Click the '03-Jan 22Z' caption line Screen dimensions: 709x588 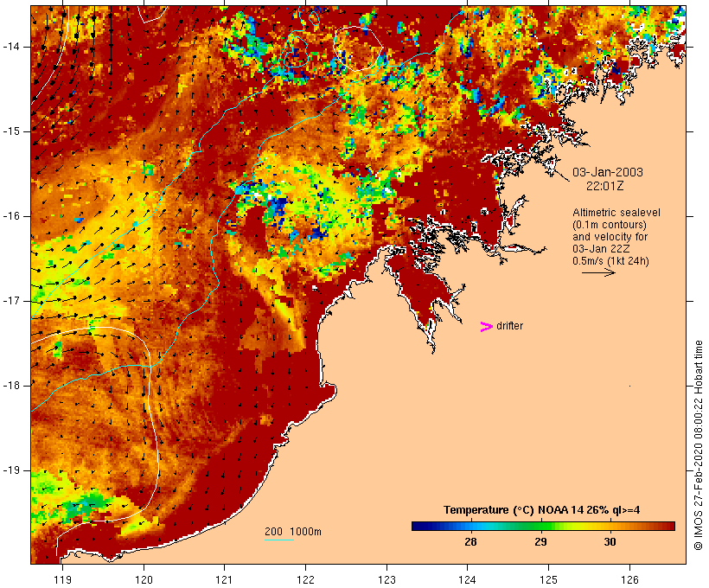coord(601,249)
